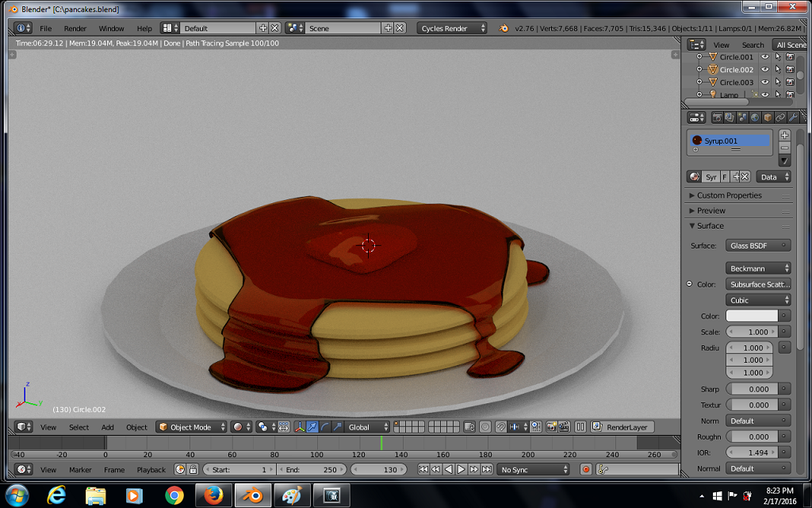
Task: Open the Add menu in viewport header
Action: point(107,427)
